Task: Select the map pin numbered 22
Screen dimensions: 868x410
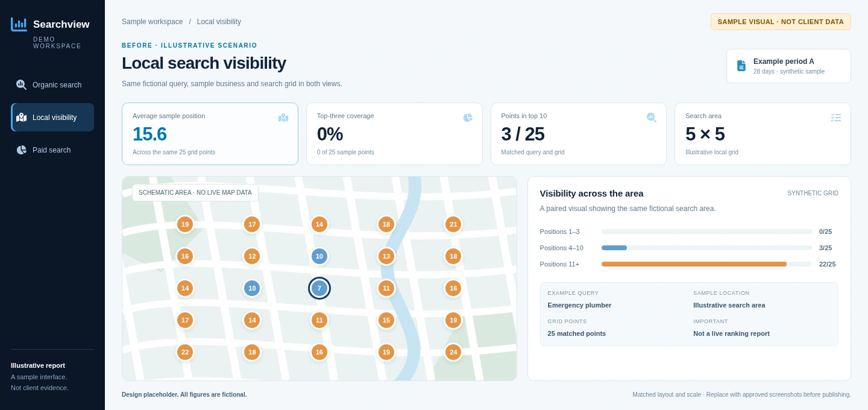Action: (x=185, y=352)
